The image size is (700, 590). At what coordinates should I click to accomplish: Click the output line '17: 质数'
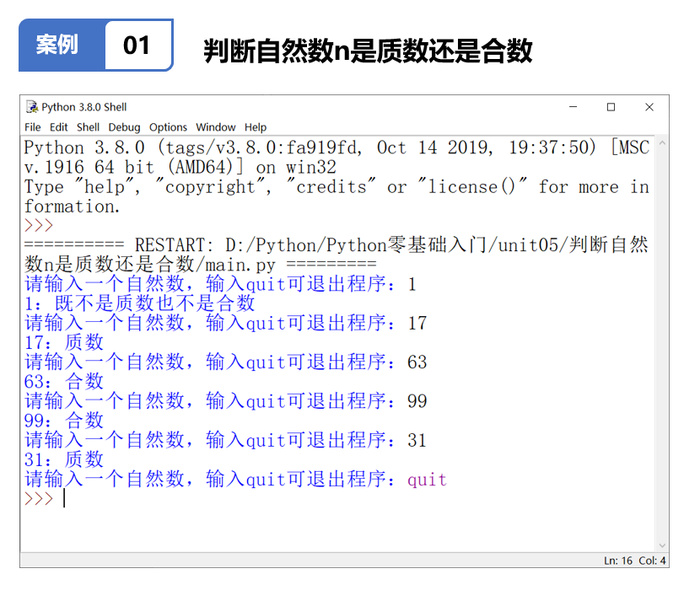point(64,343)
